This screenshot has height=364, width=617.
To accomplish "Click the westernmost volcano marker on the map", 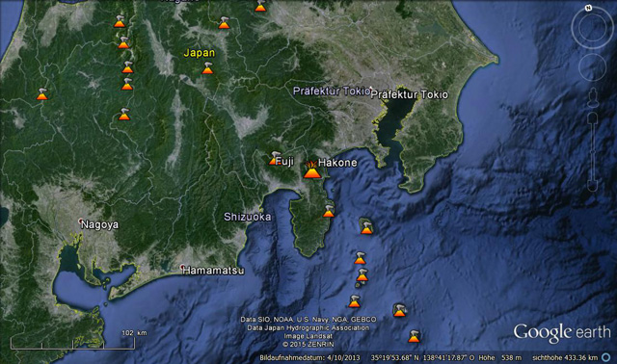I will pyautogui.click(x=42, y=94).
